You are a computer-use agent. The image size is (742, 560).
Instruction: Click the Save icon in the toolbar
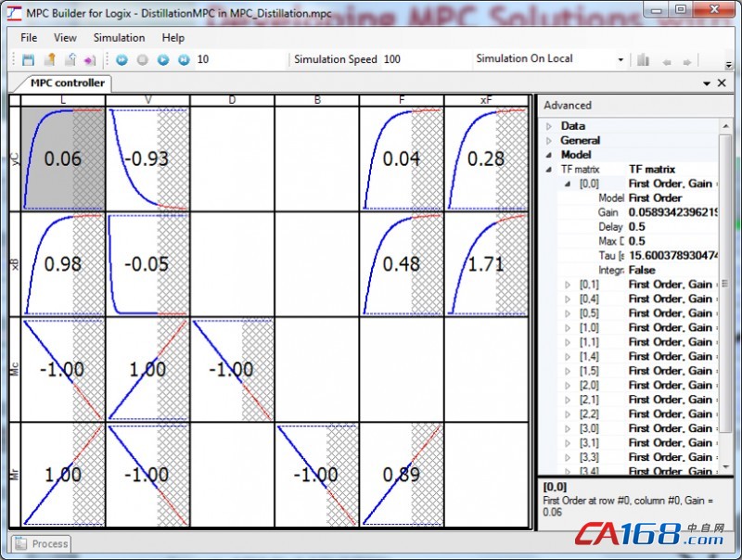point(28,59)
